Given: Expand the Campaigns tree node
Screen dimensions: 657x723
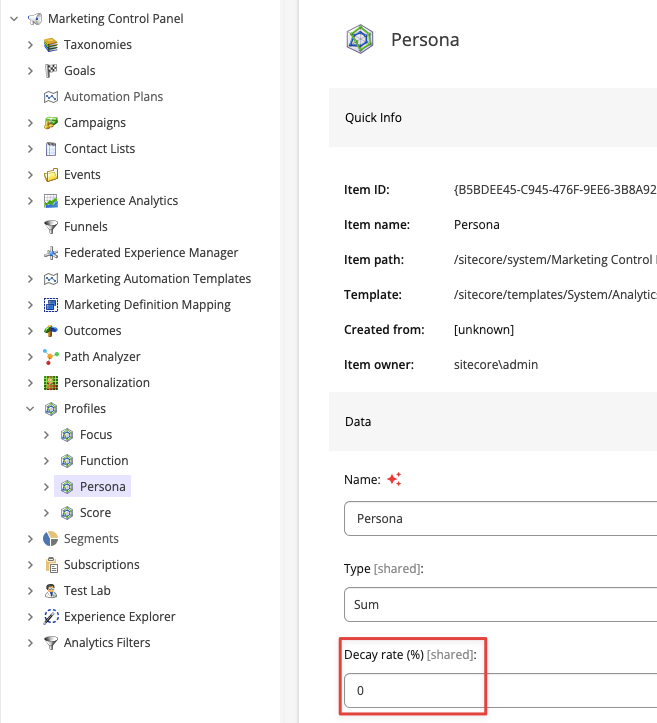Looking at the screenshot, I should [30, 123].
